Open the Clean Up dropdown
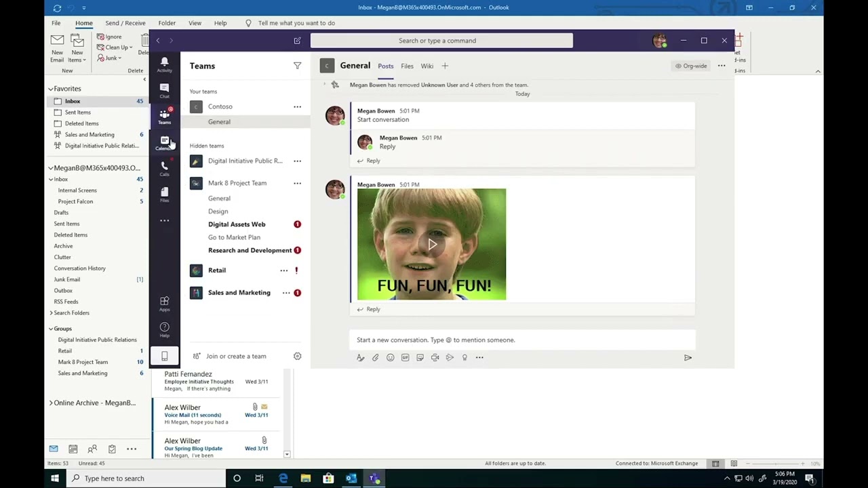This screenshot has height=488, width=868. 115,47
